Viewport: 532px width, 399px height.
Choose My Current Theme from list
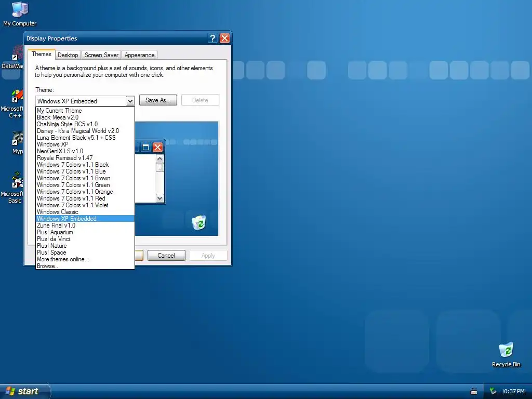tap(85, 111)
